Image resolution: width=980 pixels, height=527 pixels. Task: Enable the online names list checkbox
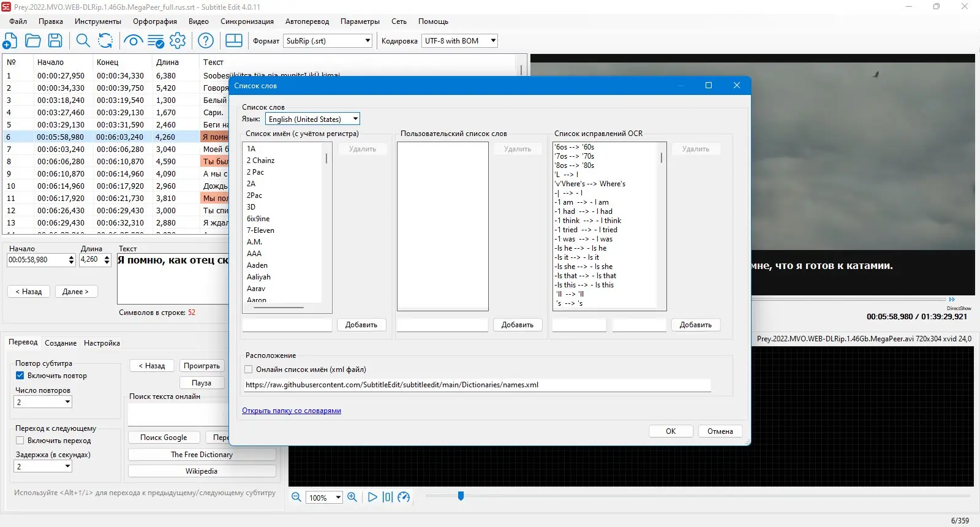(x=249, y=370)
